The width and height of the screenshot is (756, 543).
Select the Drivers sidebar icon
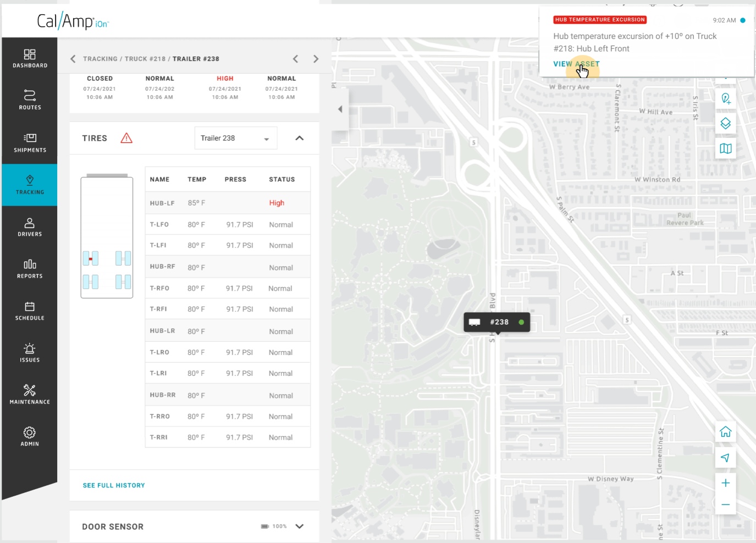(30, 223)
